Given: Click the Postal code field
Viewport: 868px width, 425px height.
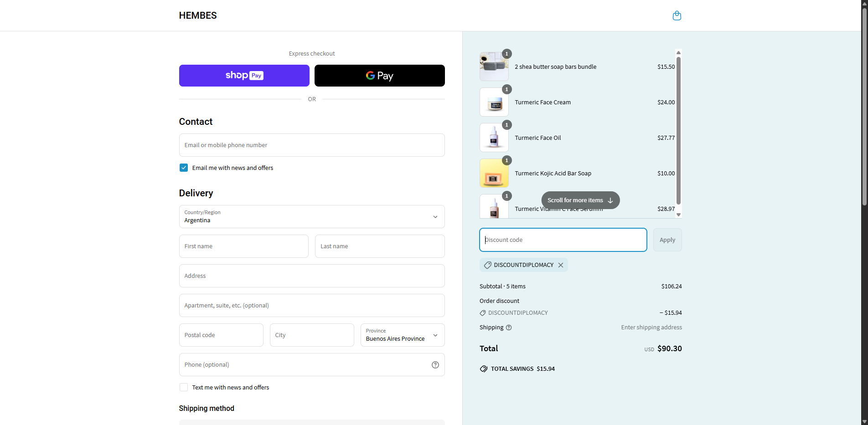Looking at the screenshot, I should [x=221, y=335].
